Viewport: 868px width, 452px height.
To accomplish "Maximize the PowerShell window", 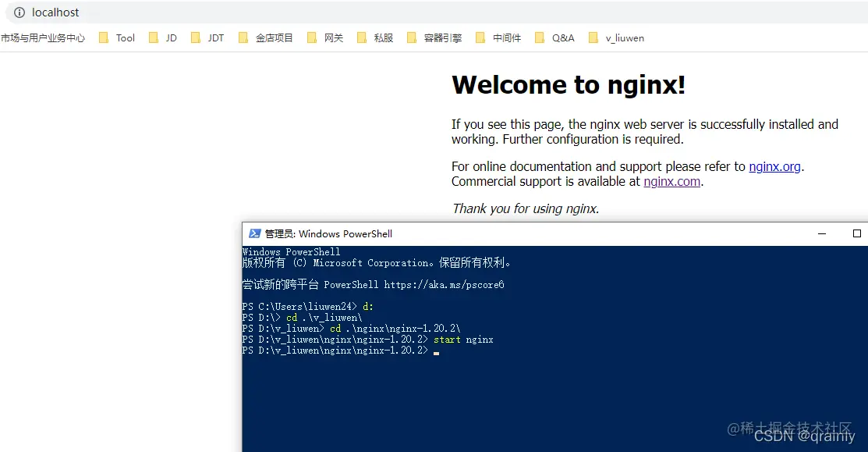I will (x=857, y=233).
